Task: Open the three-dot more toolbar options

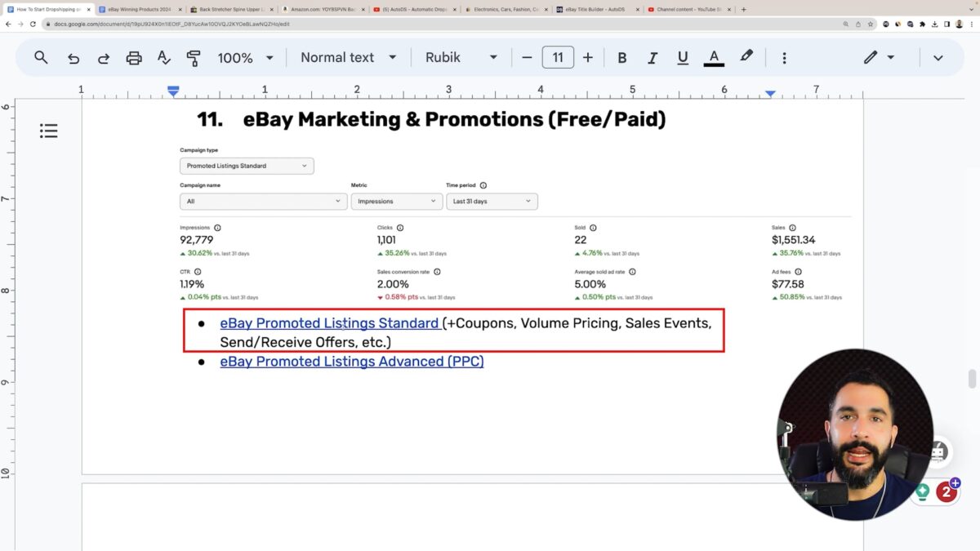Action: (x=784, y=58)
